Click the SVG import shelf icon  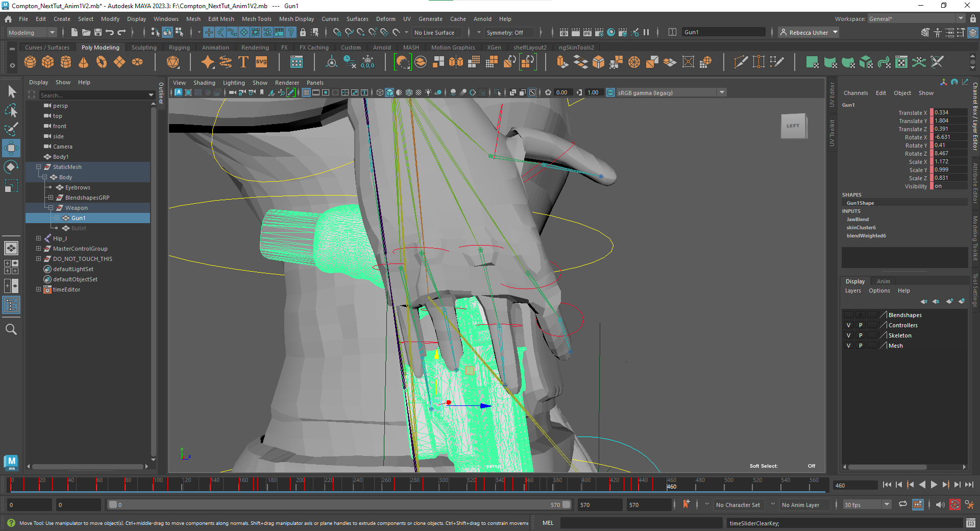(x=261, y=62)
